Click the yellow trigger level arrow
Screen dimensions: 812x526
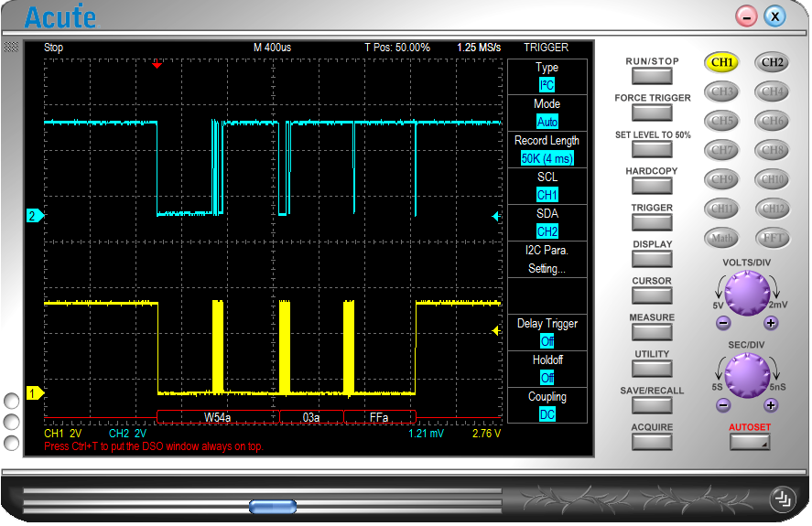495,330
